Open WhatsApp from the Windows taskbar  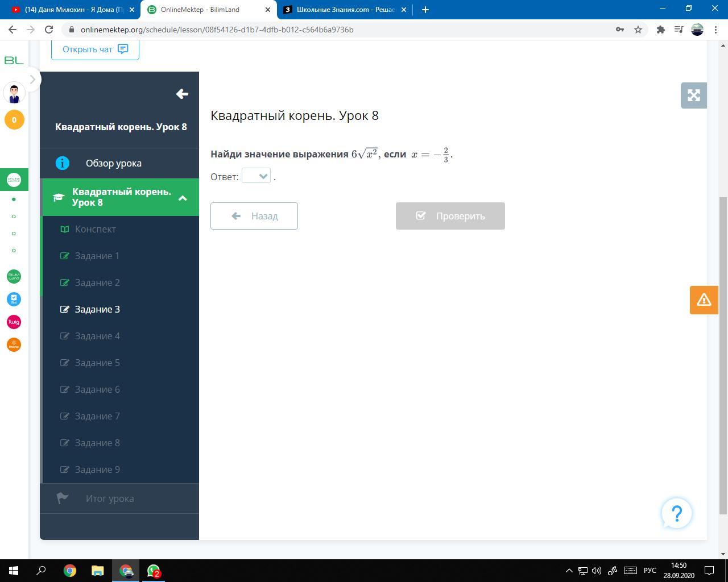click(x=154, y=570)
